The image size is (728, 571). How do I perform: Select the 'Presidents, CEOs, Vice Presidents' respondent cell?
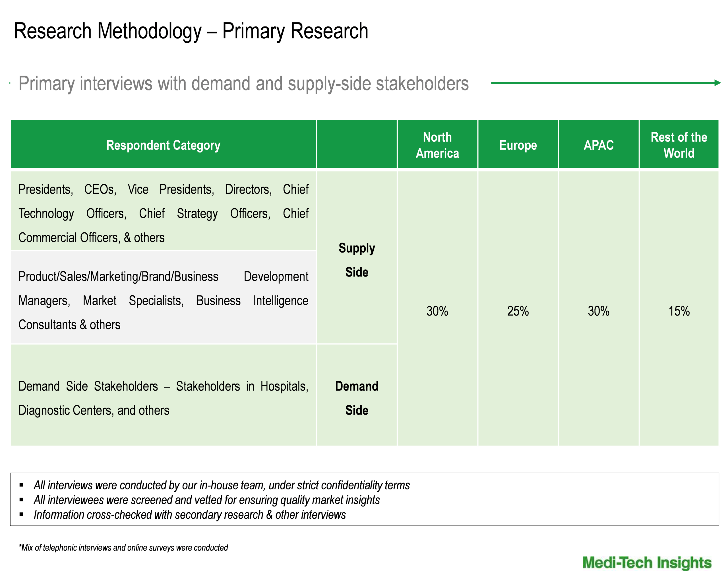pos(164,211)
